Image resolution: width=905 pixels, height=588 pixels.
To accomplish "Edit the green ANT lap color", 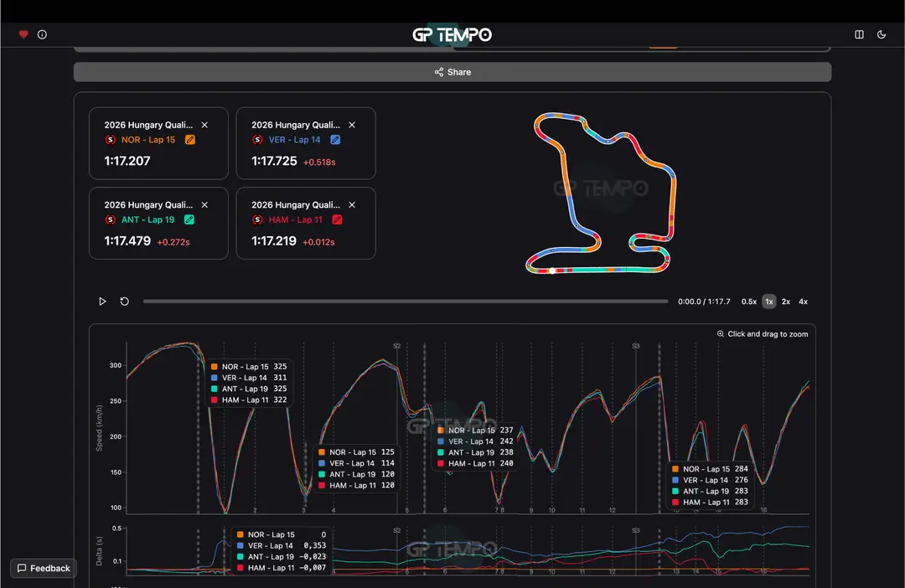I will pos(189,219).
